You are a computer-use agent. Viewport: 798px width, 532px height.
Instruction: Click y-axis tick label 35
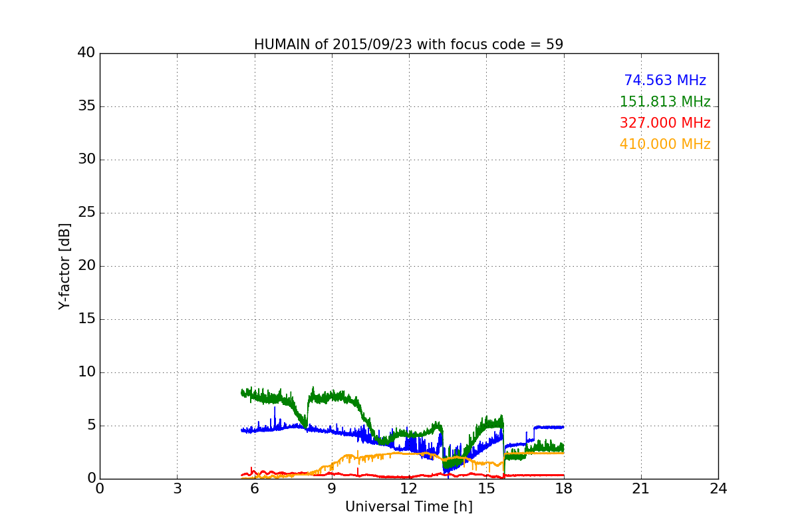point(86,106)
